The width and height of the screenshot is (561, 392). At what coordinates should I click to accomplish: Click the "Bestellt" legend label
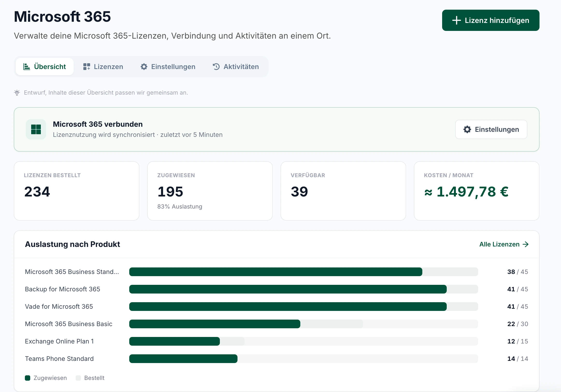(94, 378)
